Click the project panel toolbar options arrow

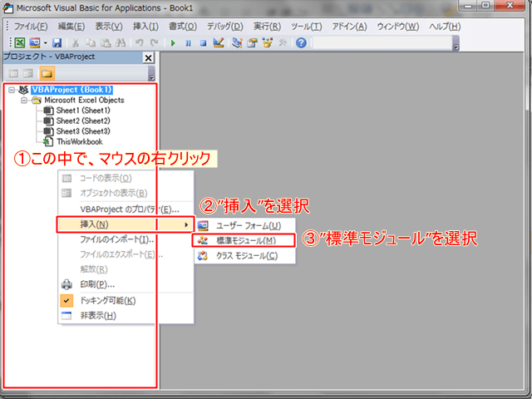[151, 74]
